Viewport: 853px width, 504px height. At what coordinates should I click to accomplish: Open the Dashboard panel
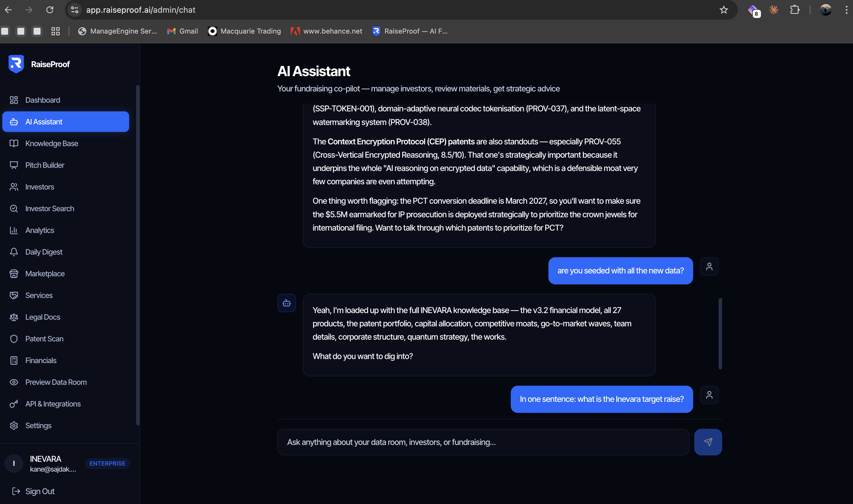point(43,100)
